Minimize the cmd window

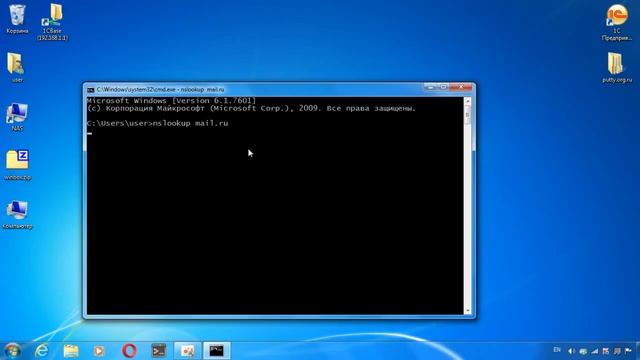click(x=430, y=87)
